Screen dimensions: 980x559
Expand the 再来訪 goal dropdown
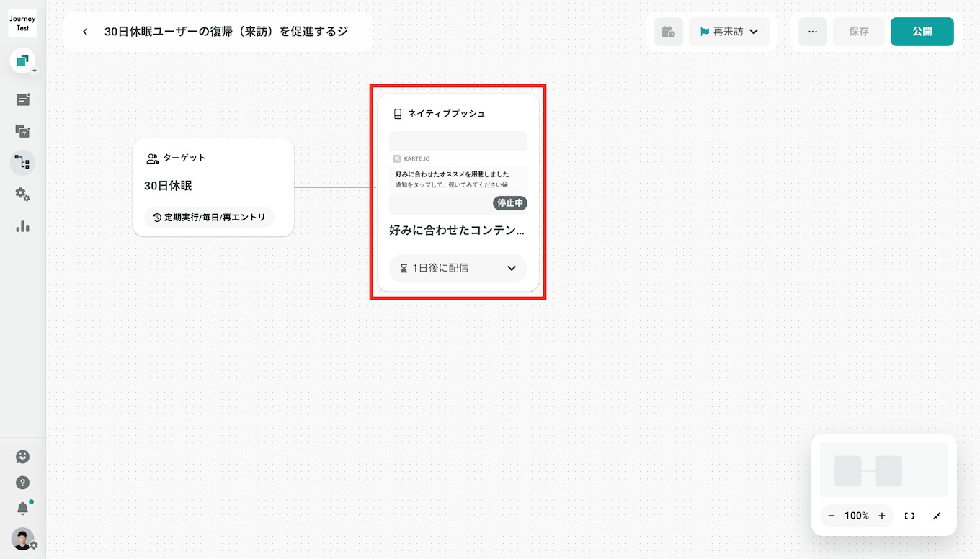[729, 32]
